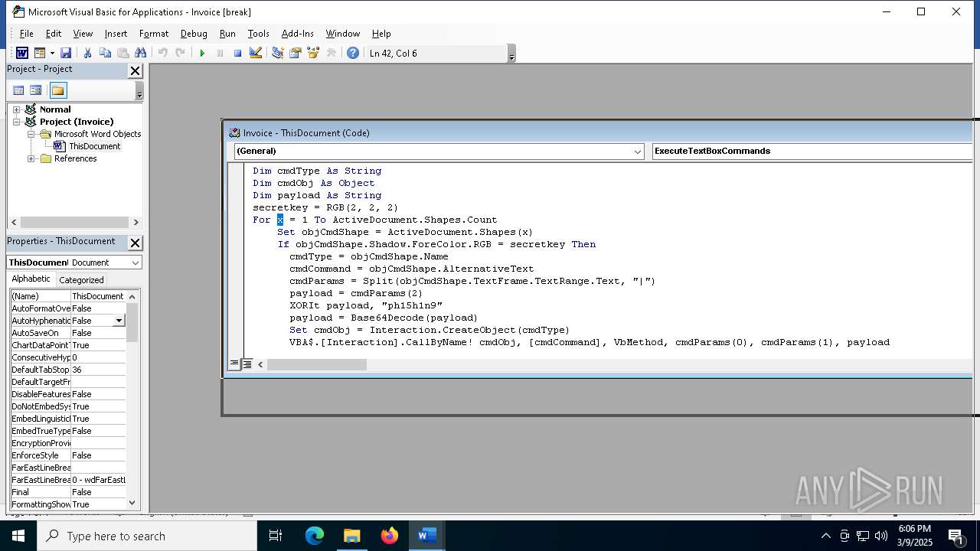
Task: Open the Edit menu
Action: [54, 34]
